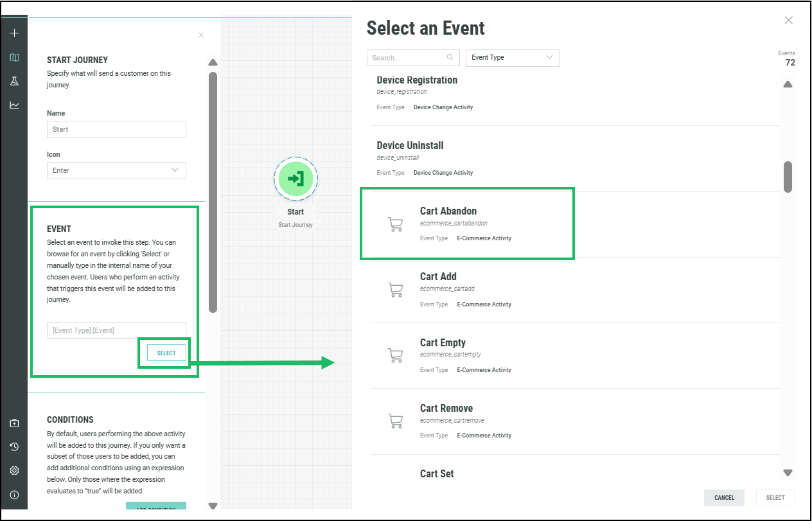Viewport: 812px width, 521px height.
Task: Open the flask experiments icon
Action: click(x=14, y=81)
